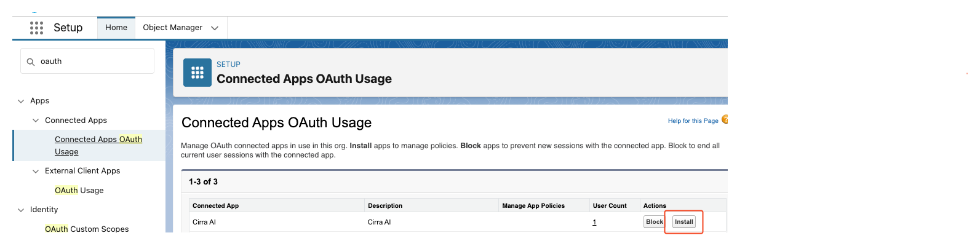Open the Object Manager dropdown arrow
The width and height of the screenshot is (980, 246).
point(215,28)
